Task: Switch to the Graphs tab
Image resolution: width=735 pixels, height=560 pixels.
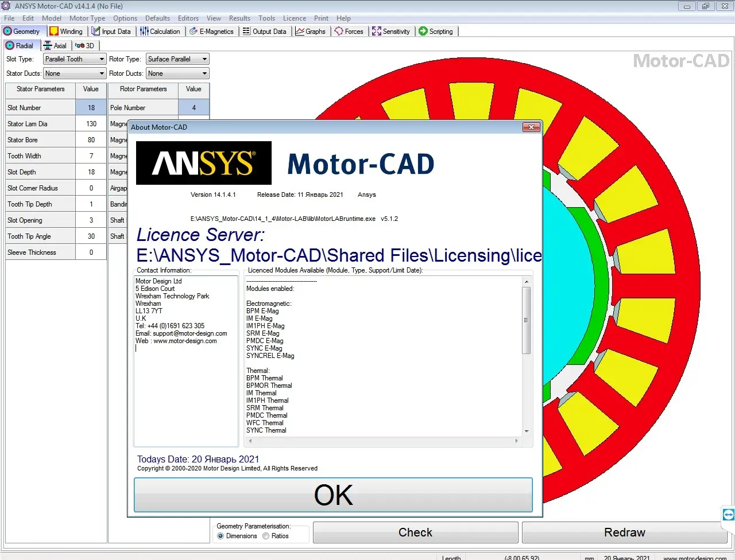Action: pos(311,32)
